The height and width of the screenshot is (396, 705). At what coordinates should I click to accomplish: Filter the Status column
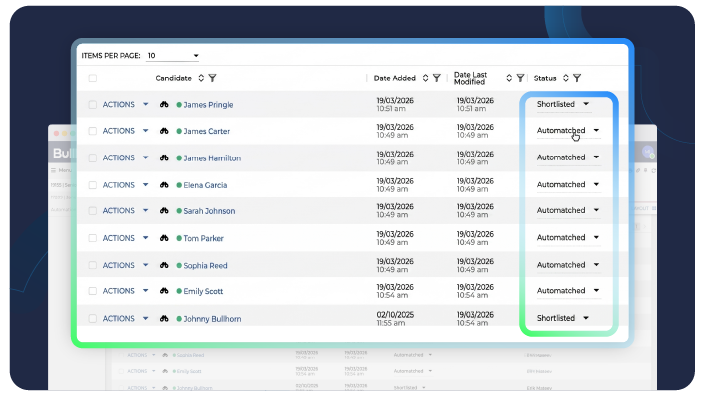pyautogui.click(x=577, y=78)
